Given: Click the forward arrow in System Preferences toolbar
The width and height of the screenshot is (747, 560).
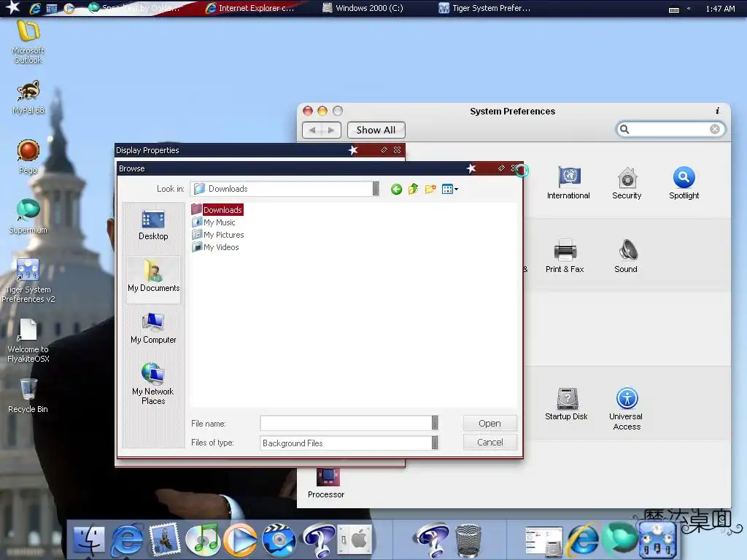Looking at the screenshot, I should [x=331, y=130].
